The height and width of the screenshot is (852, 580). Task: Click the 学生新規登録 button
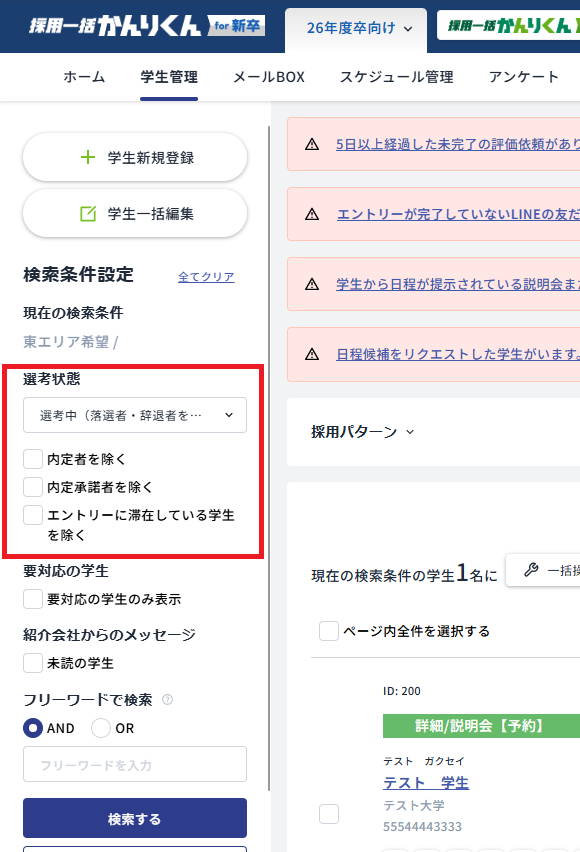tap(135, 158)
